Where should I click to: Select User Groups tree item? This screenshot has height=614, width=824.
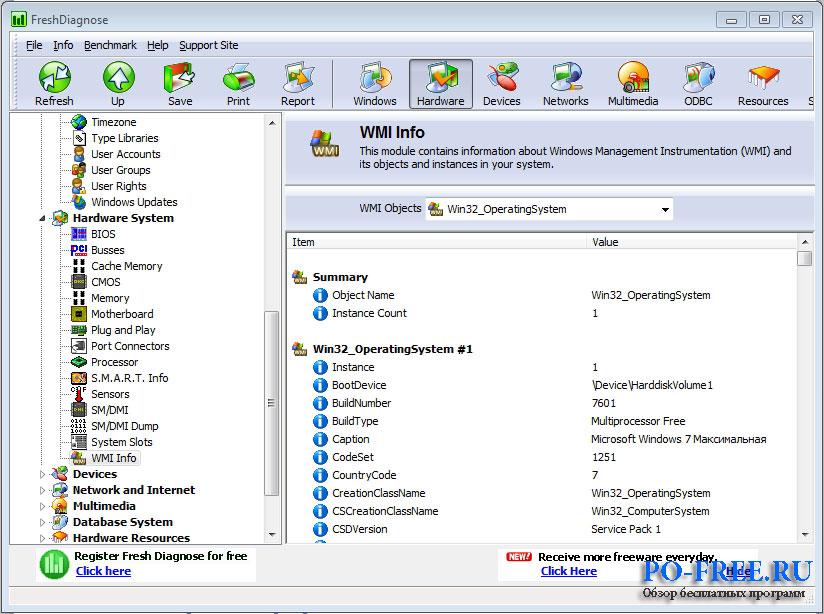(x=111, y=170)
